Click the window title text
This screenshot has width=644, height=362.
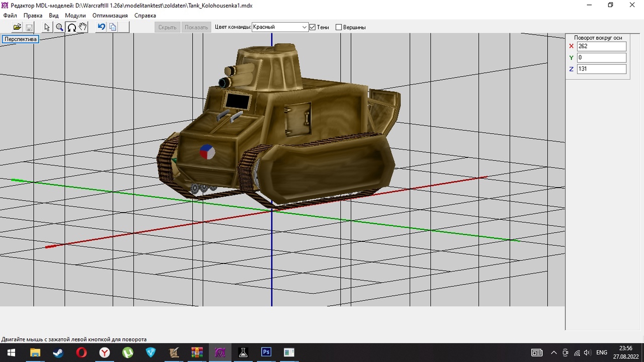click(131, 6)
